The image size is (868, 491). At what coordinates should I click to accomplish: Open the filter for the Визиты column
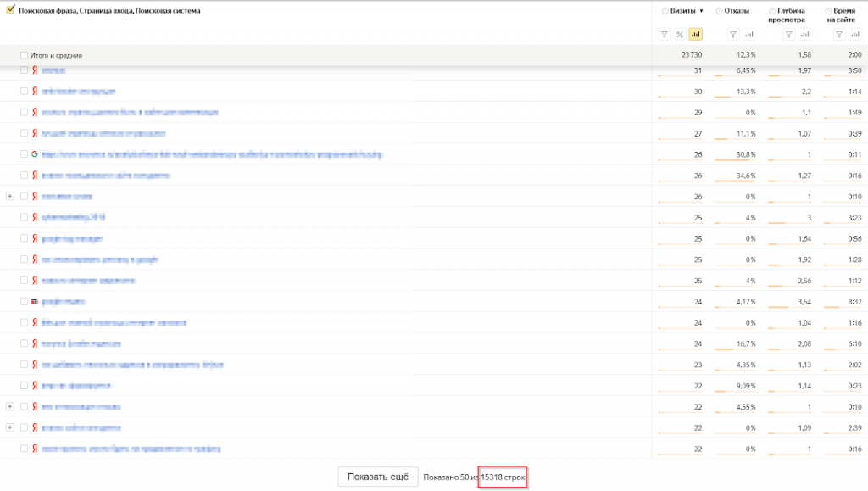tap(665, 35)
